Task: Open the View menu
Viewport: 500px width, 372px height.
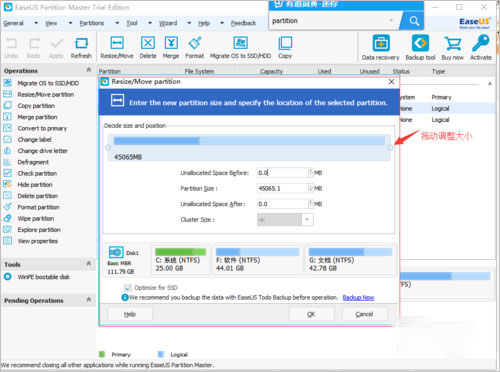Action: coord(51,23)
